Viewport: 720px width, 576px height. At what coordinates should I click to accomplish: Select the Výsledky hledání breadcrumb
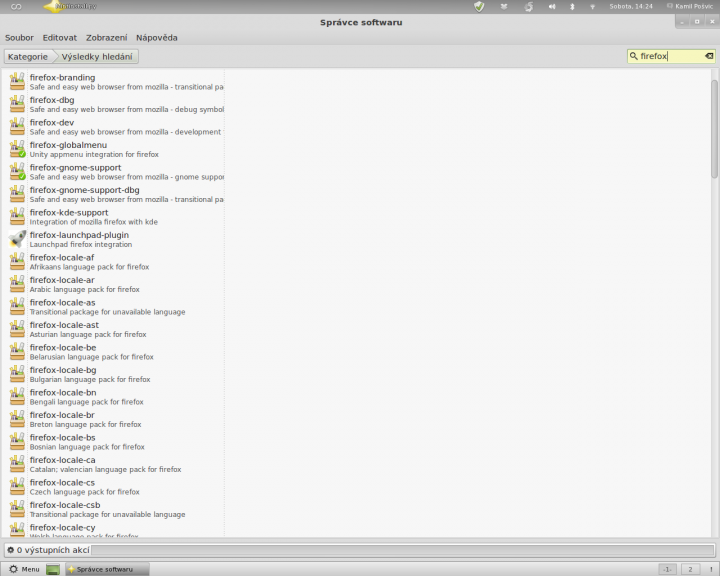[97, 56]
